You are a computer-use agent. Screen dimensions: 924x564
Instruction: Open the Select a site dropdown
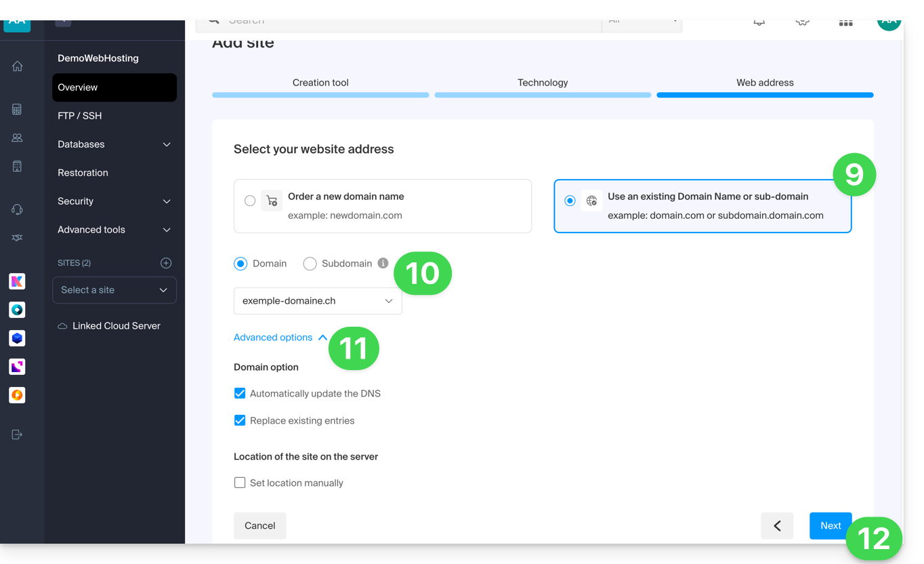(114, 290)
